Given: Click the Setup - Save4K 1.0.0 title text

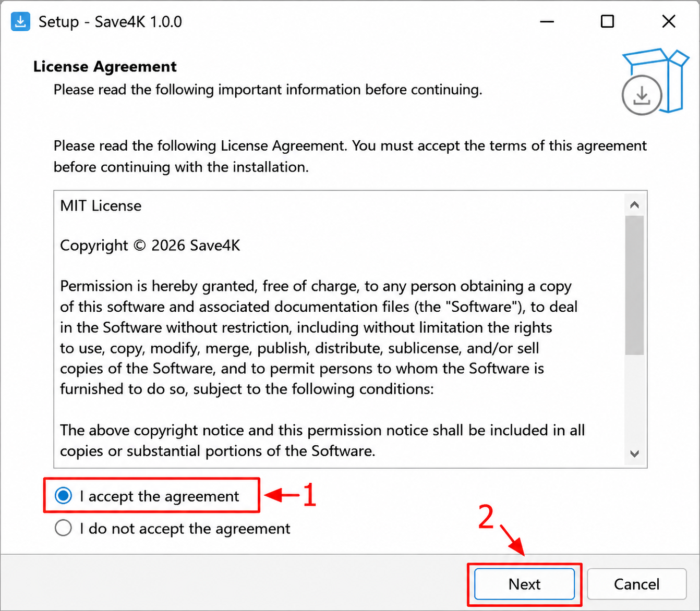Looking at the screenshot, I should tap(110, 22).
